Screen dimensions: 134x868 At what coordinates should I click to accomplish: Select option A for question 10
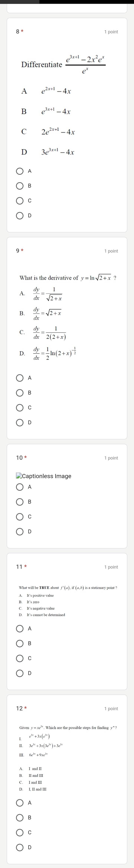[x=20, y=486]
